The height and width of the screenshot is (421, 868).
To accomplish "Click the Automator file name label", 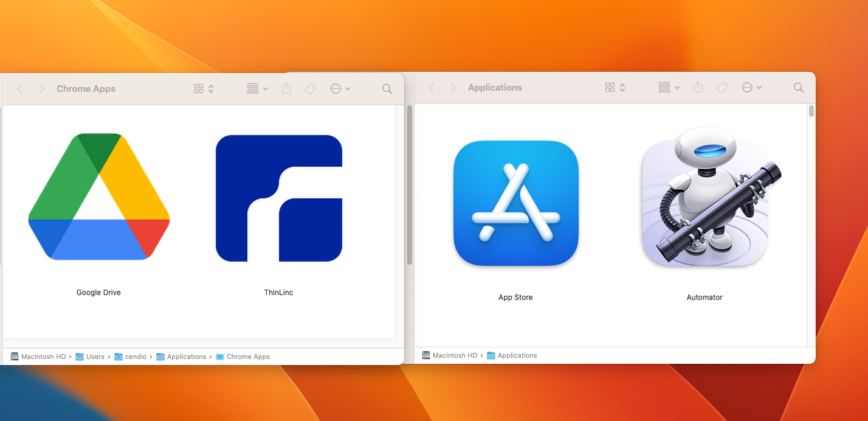I will (x=704, y=297).
